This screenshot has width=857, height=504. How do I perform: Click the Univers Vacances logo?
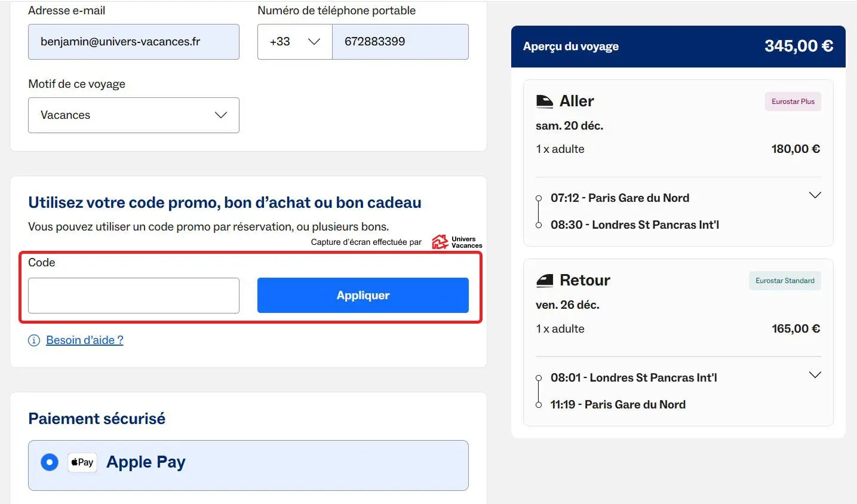[x=457, y=242]
